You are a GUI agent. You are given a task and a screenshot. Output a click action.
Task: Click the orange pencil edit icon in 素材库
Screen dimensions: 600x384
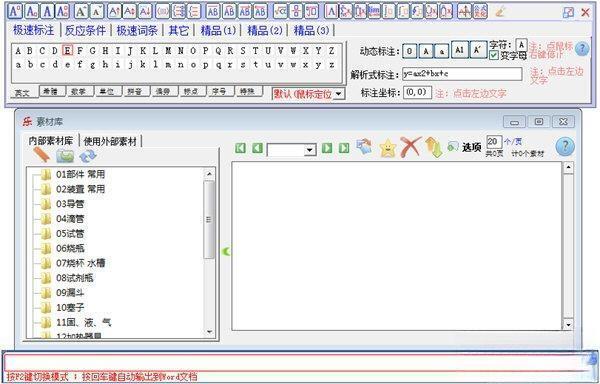42,155
